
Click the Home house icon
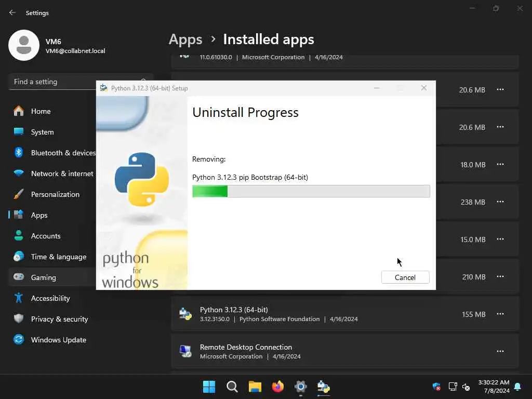[19, 111]
